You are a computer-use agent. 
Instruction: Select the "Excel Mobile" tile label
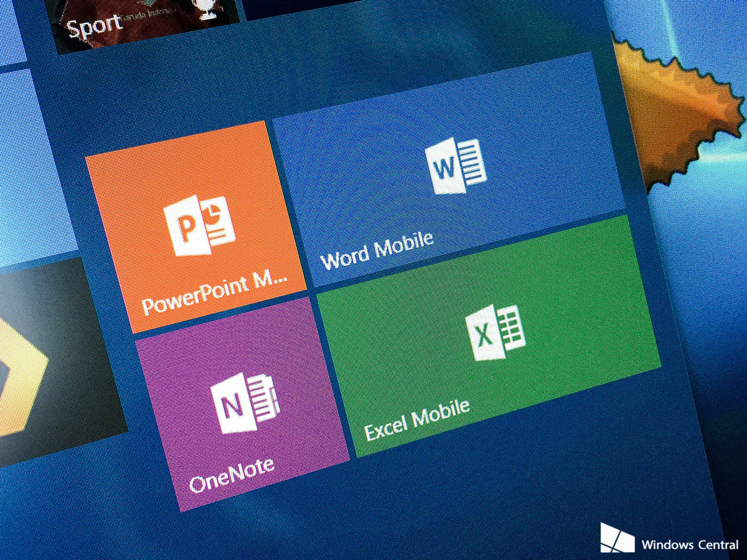(416, 420)
